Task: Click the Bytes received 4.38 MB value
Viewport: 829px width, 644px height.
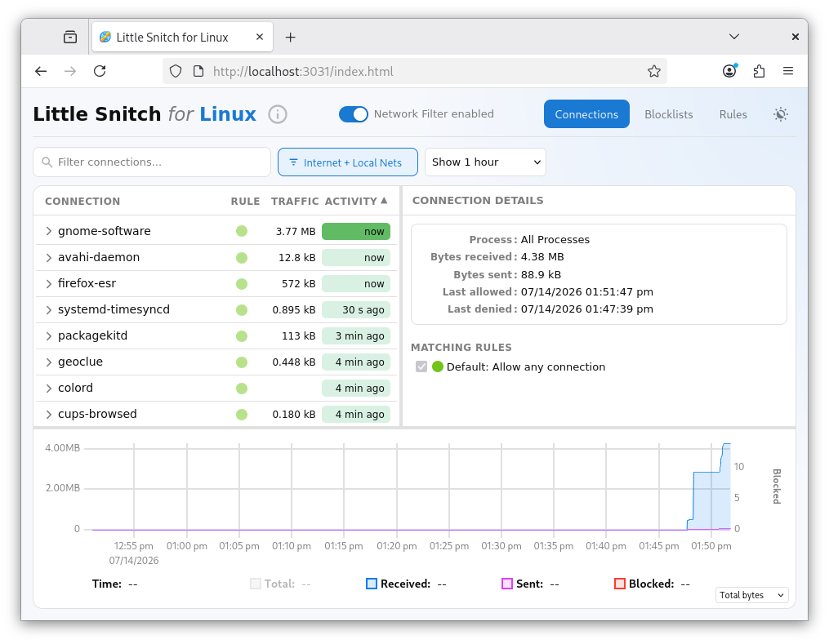Action: [x=542, y=257]
